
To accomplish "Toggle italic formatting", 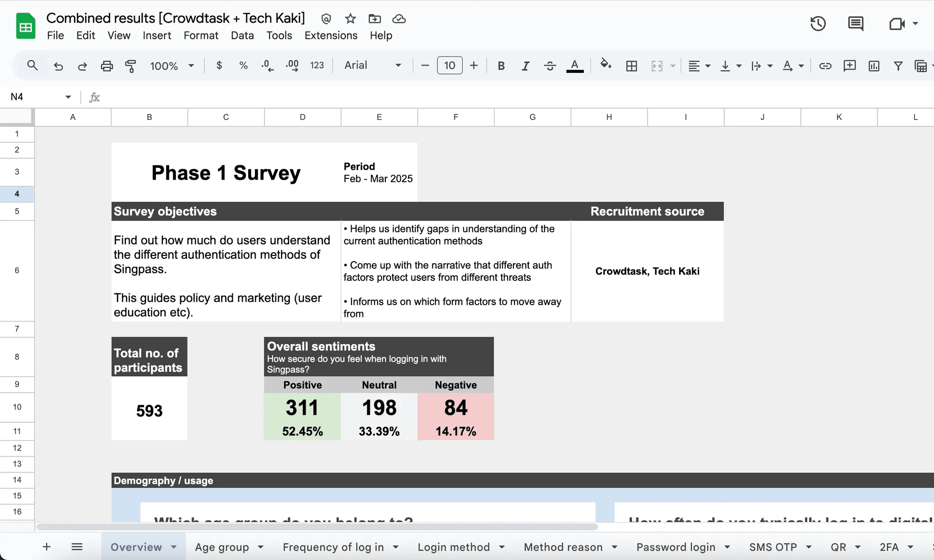I will pyautogui.click(x=525, y=66).
